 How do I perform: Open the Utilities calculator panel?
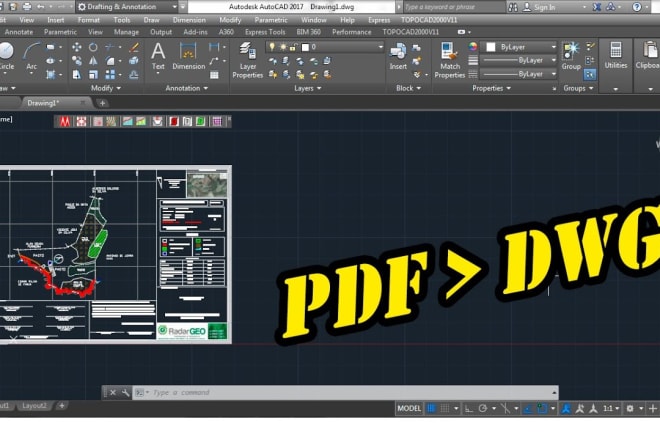pyautogui.click(x=616, y=55)
